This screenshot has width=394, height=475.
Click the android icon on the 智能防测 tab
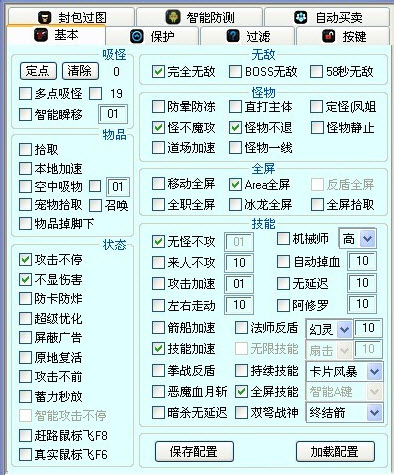173,17
